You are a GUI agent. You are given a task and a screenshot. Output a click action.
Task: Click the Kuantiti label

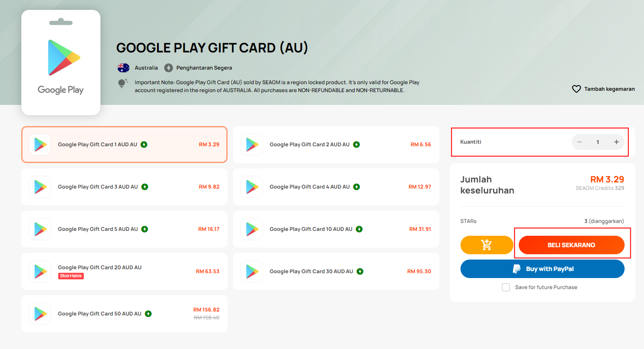(x=471, y=142)
